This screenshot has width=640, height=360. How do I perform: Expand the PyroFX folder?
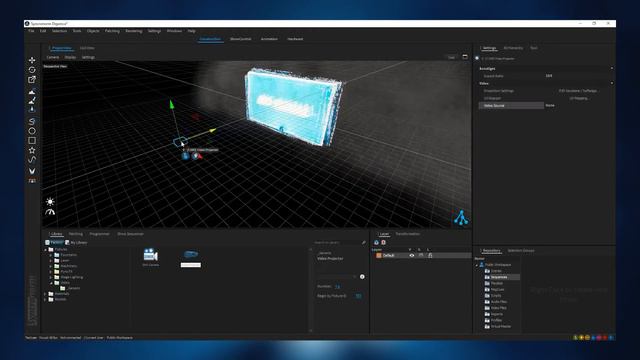point(51,271)
